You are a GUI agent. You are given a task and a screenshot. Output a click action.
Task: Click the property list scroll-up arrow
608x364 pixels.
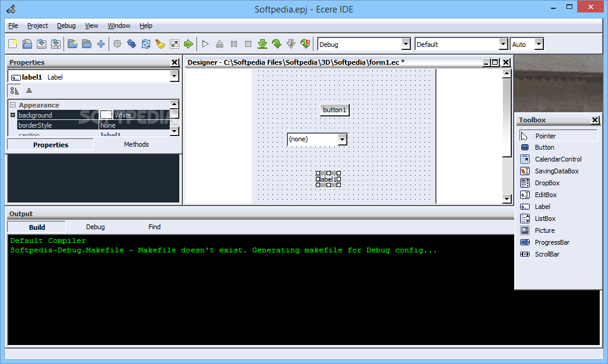pyautogui.click(x=174, y=104)
